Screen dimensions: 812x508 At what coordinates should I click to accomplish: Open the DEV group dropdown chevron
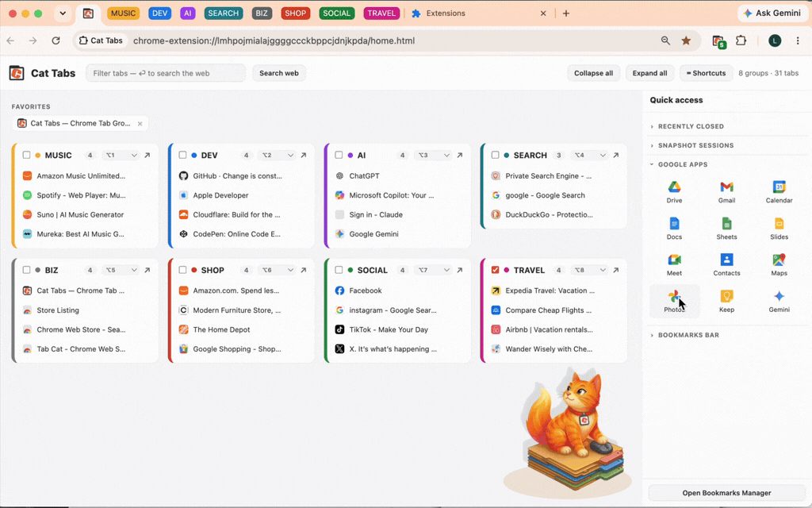coord(290,155)
